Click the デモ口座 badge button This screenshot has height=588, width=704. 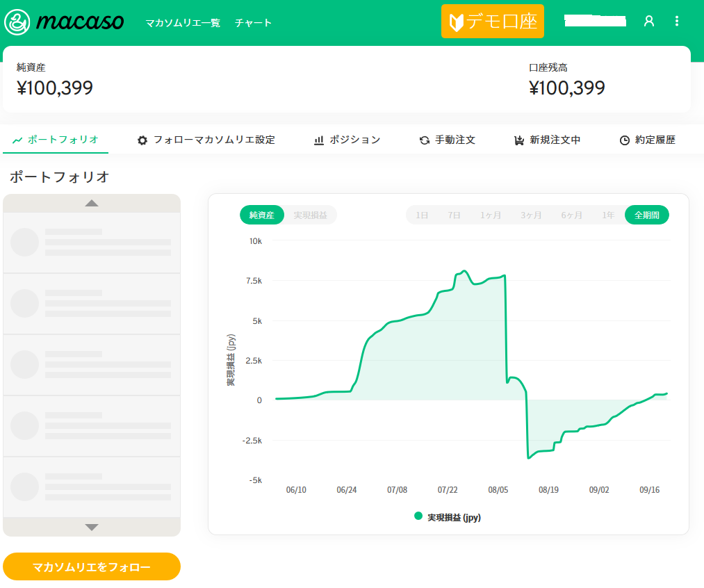click(x=493, y=22)
